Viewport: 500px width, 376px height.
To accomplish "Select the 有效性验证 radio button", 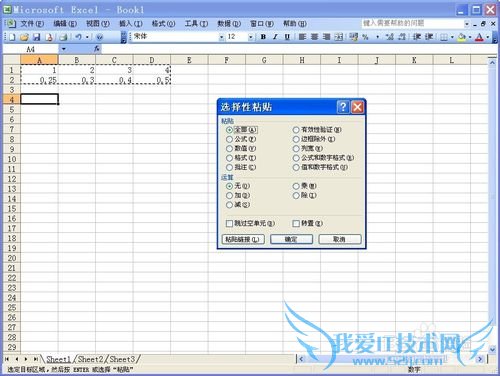I will point(296,130).
